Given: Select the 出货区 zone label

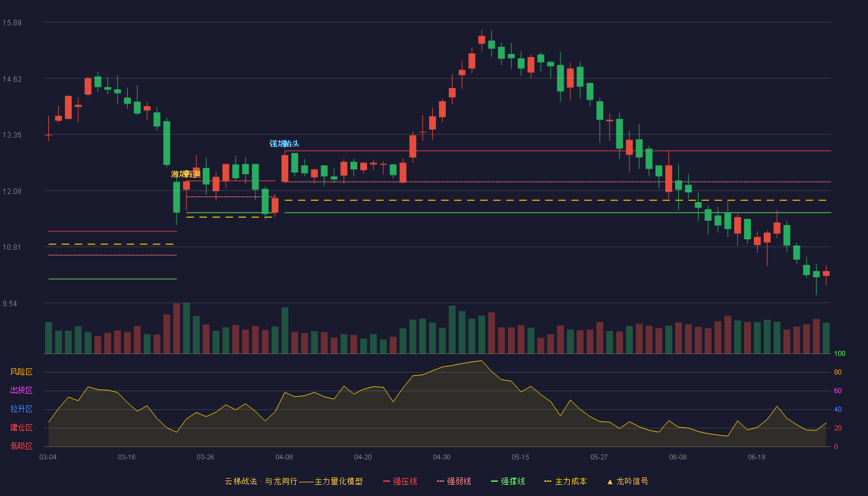Looking at the screenshot, I should (21, 391).
